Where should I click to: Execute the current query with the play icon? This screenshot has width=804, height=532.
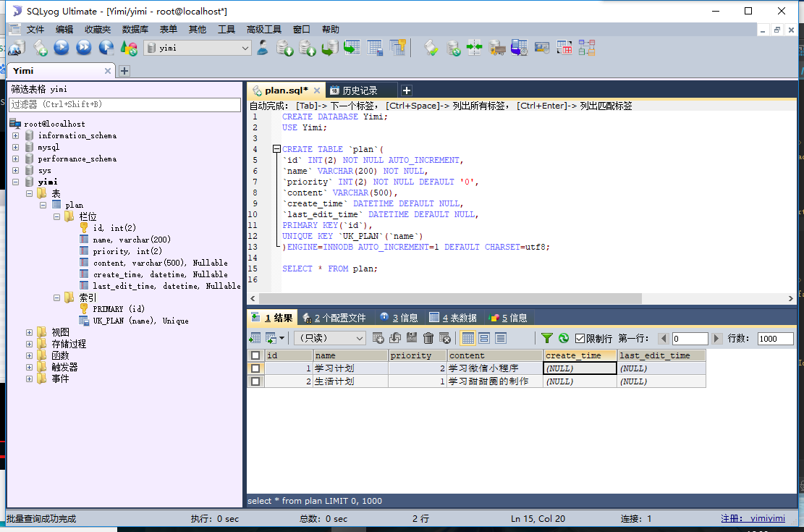coord(62,48)
